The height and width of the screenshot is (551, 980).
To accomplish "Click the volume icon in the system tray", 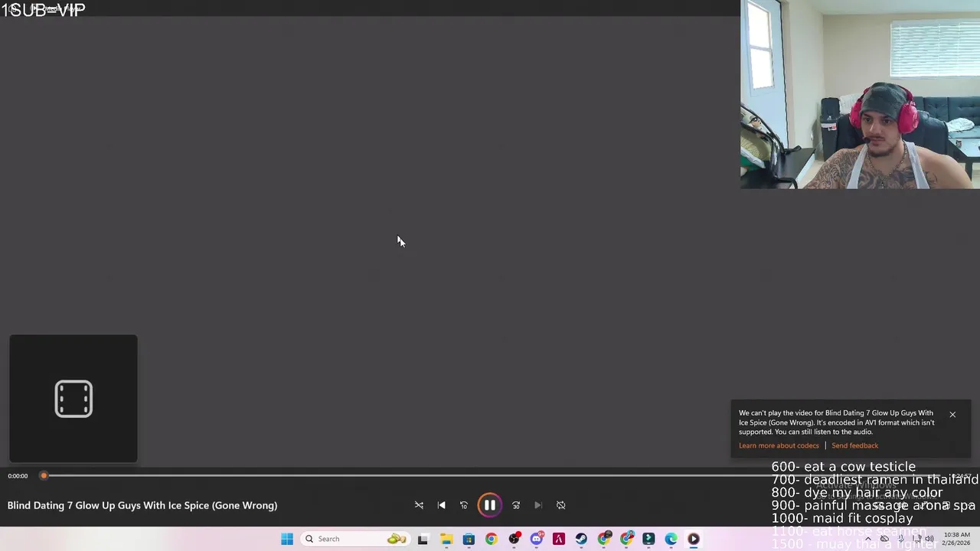I will tap(929, 539).
